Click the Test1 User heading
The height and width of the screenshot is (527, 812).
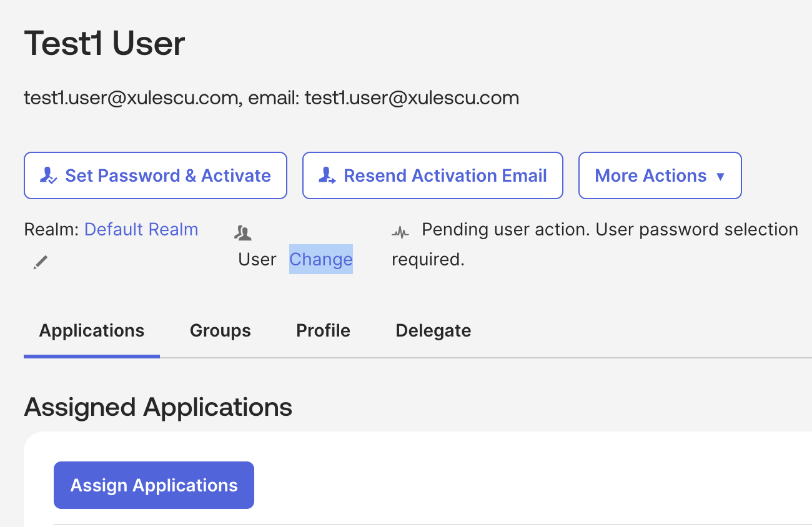104,44
